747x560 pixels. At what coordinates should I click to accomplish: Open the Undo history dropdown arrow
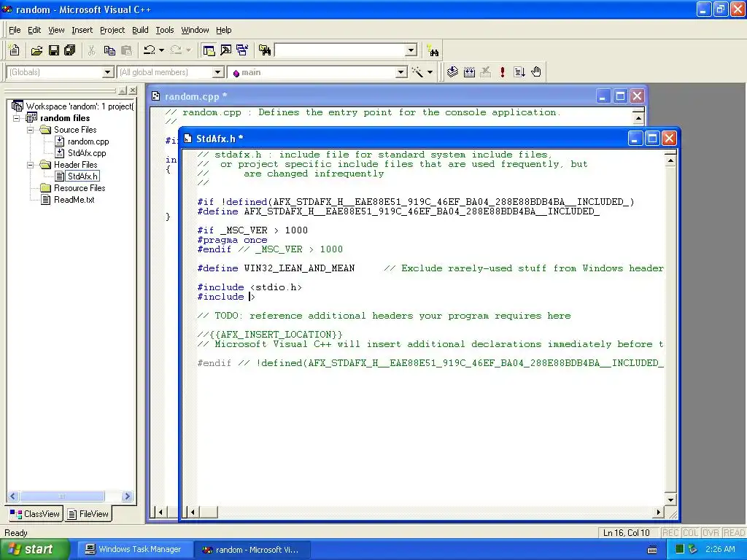click(x=161, y=50)
